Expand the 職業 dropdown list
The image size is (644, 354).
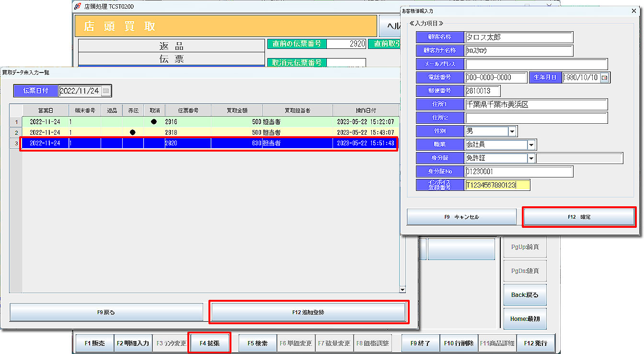[x=531, y=144]
